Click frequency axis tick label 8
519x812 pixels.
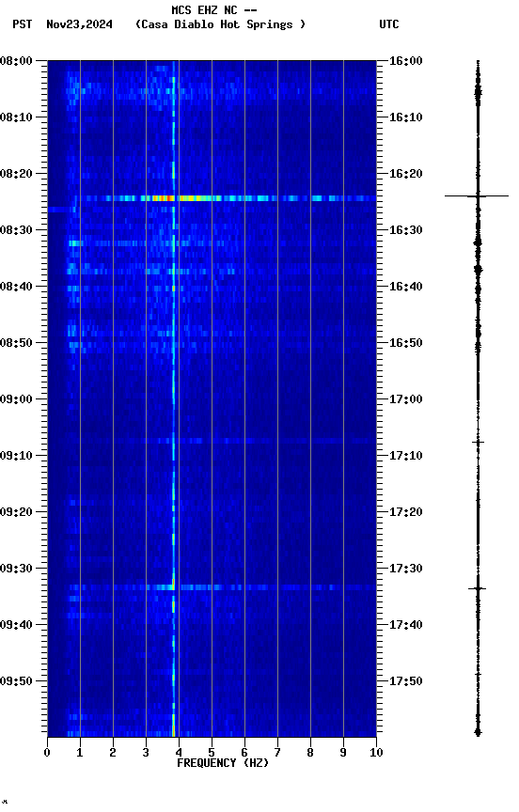click(x=310, y=753)
